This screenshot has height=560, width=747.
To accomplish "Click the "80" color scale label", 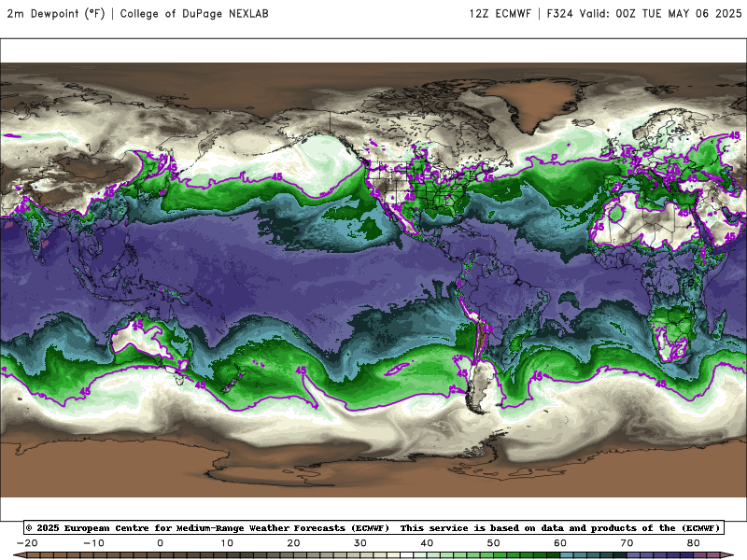I will click(694, 543).
